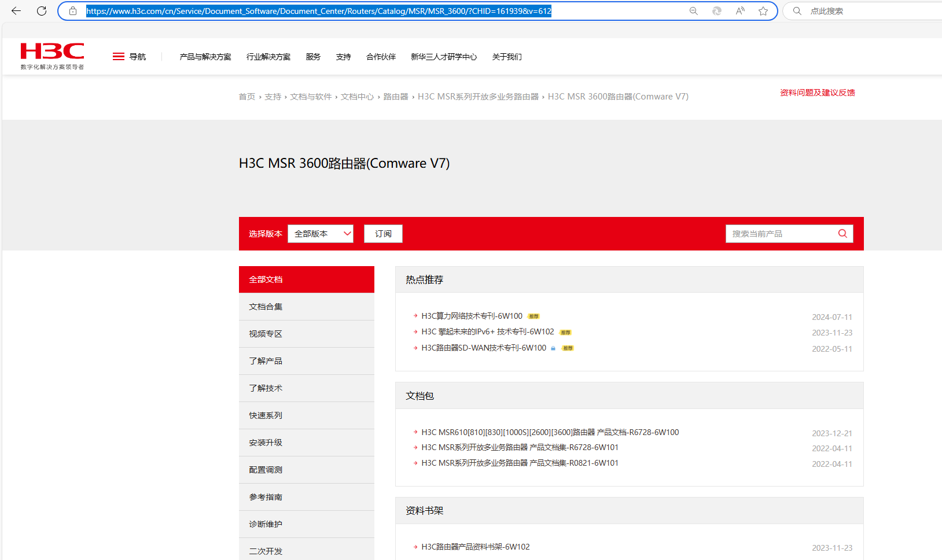Click the lock icon beside H3C路由器SD-WAN技术专刊
942x560 pixels.
pos(553,348)
